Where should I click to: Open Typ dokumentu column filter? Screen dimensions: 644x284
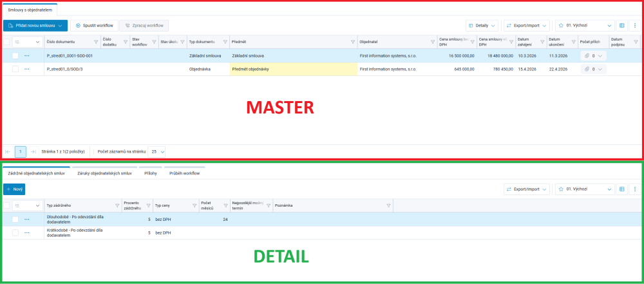225,42
